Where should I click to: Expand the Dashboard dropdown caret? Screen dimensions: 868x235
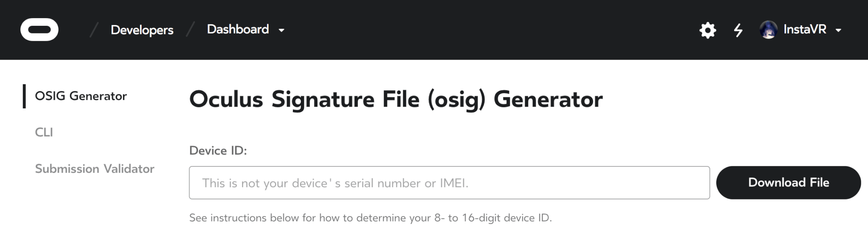point(281,30)
